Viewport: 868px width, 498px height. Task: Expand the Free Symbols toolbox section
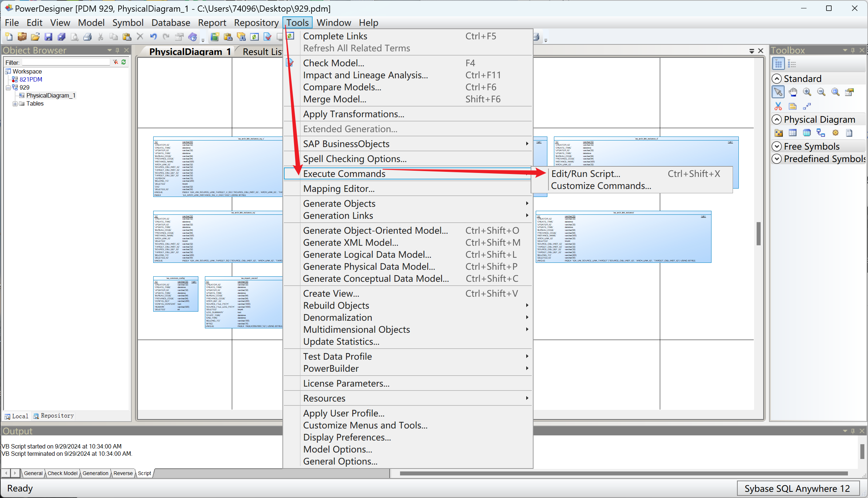pyautogui.click(x=777, y=146)
